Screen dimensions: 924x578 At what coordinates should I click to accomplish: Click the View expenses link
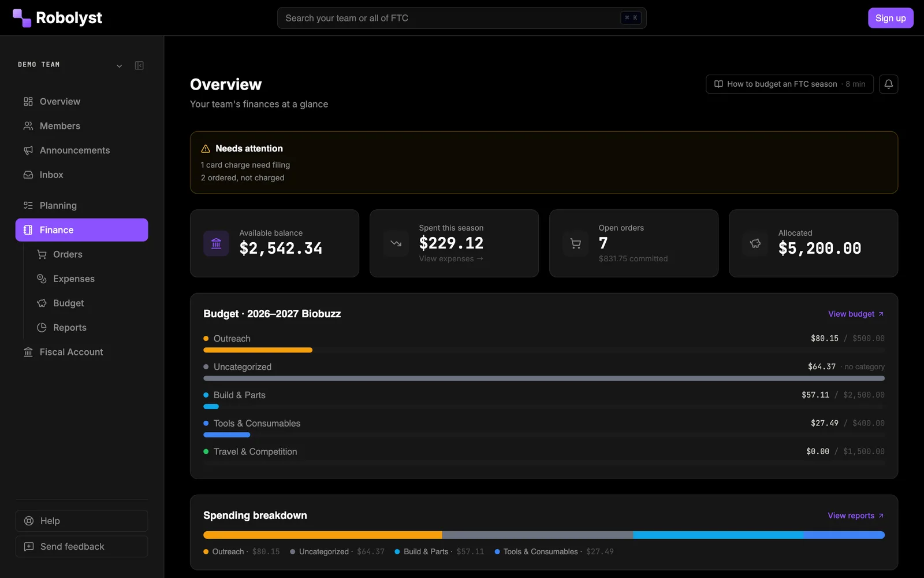(x=451, y=258)
